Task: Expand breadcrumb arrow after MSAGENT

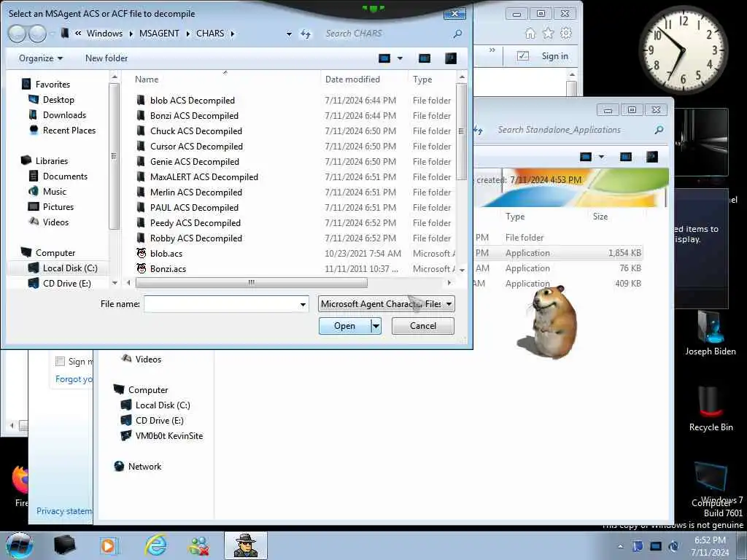Action: point(187,34)
